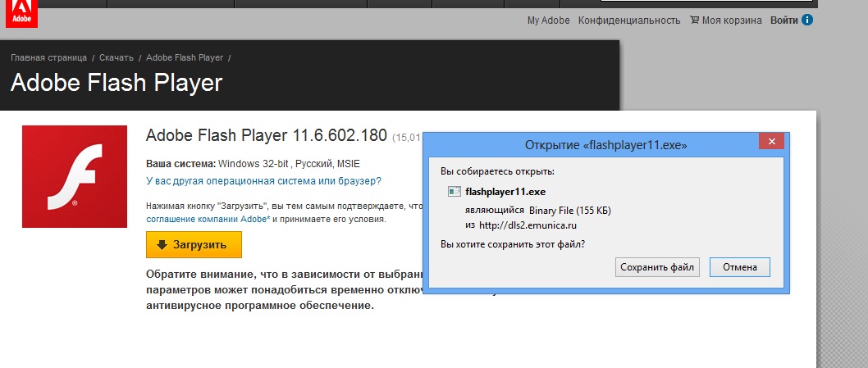Image resolution: width=868 pixels, height=368 pixels.
Task: Click the red Flash Player logo
Action: point(75,176)
